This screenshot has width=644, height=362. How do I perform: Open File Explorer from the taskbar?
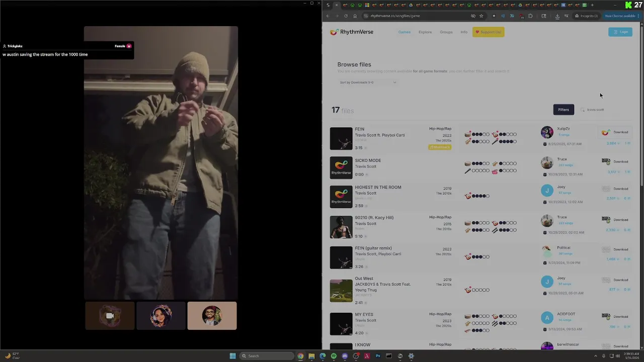311,356
